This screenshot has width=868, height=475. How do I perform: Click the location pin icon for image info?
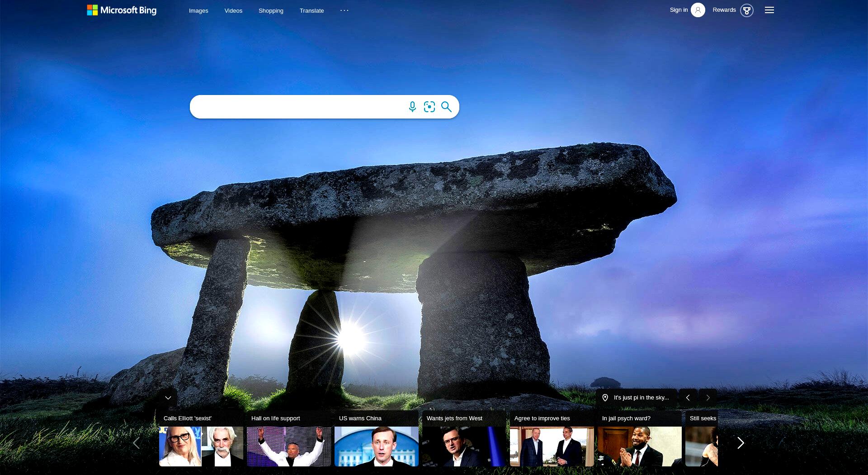coord(605,398)
